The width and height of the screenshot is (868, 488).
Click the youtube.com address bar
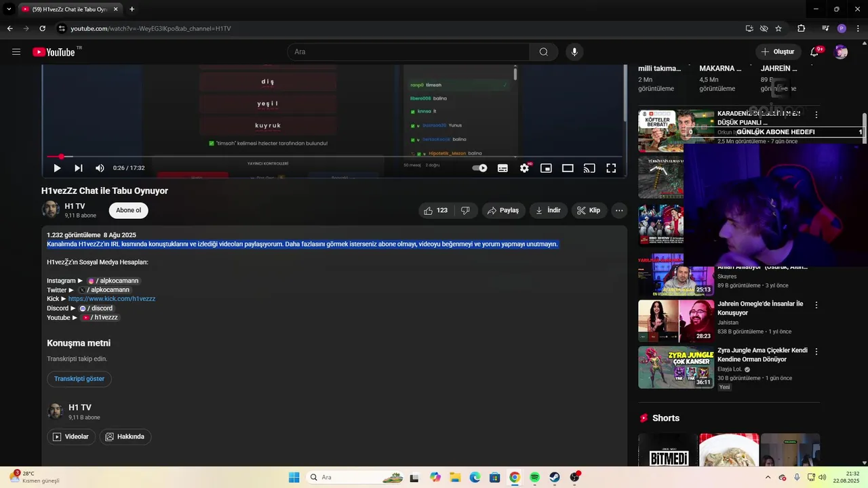click(x=151, y=28)
